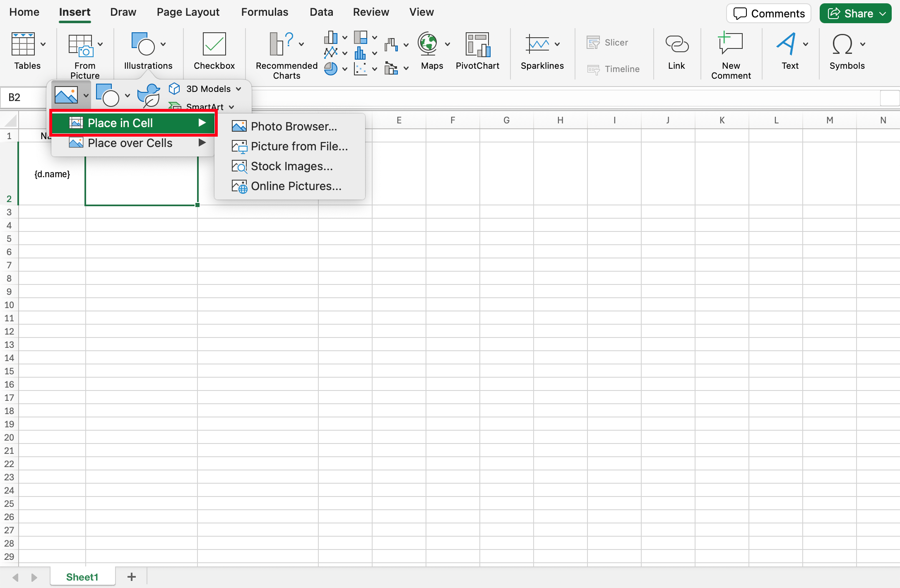Choose Picture from File option
Image resolution: width=900 pixels, height=588 pixels.
298,146
